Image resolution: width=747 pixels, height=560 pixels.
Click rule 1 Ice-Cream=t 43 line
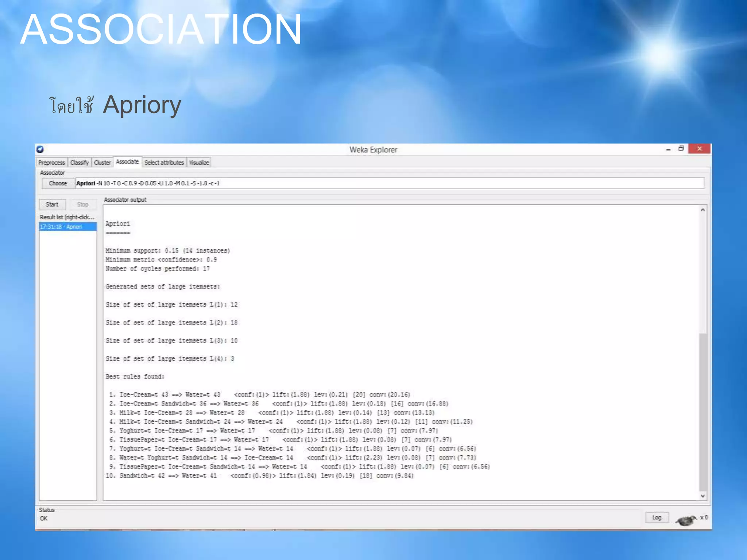(260, 394)
